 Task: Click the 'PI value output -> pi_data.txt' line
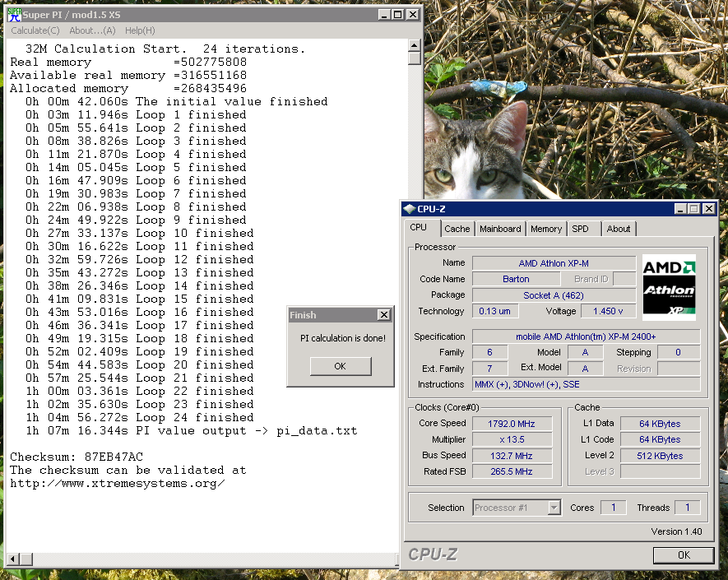pyautogui.click(x=192, y=431)
